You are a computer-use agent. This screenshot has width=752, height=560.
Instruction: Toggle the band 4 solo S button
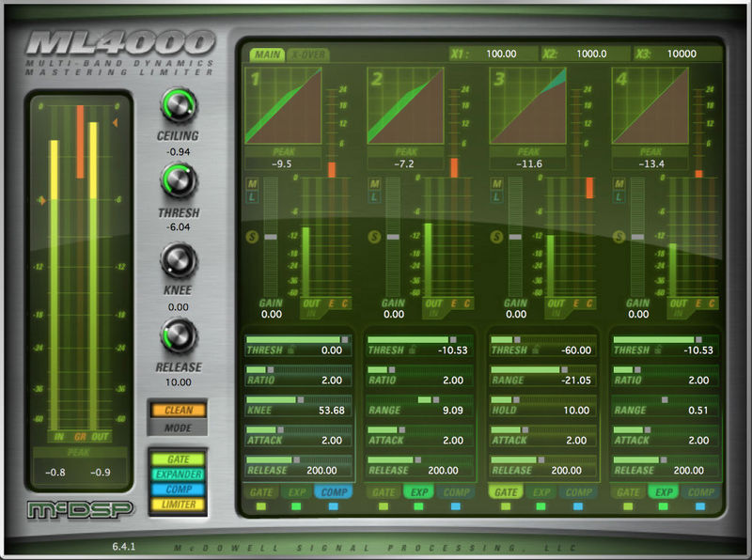pyautogui.click(x=619, y=237)
